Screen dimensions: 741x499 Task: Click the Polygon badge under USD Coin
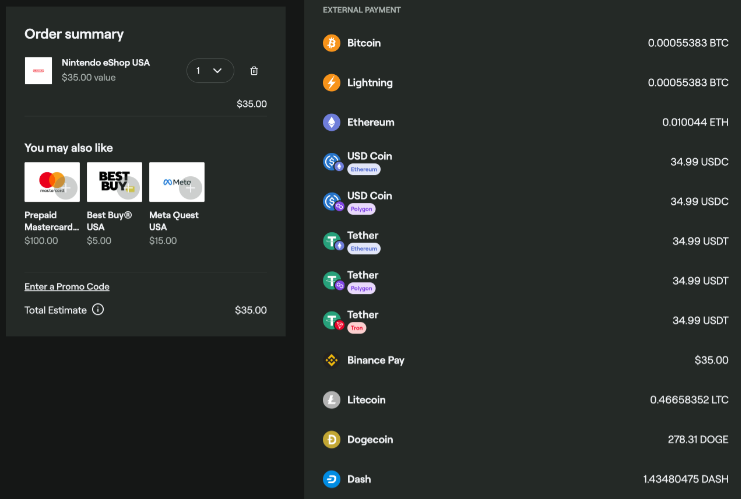pos(362,209)
